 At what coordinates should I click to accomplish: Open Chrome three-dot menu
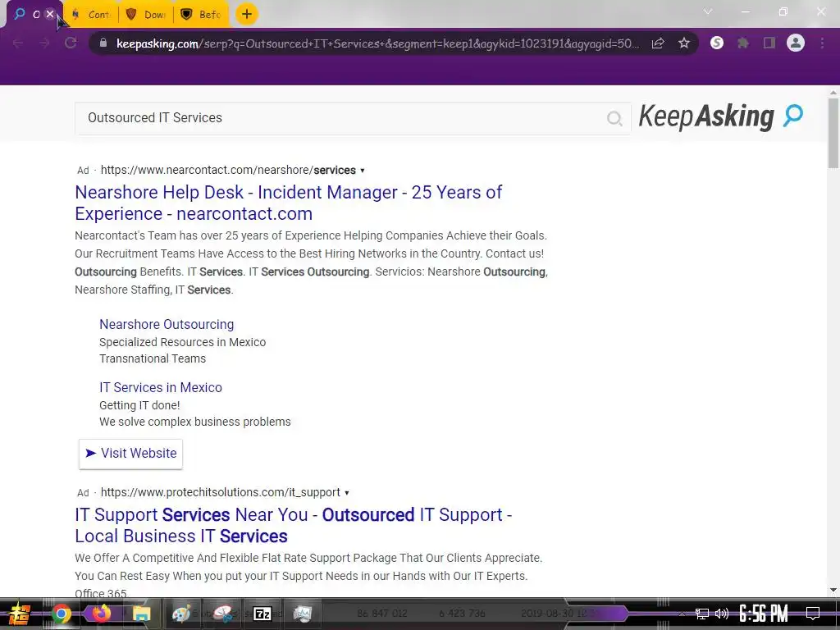click(822, 43)
